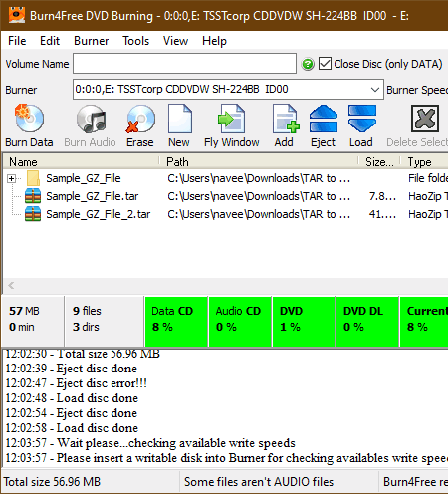
Task: Click status bar 'Total size 56.96 MB'
Action: pyautogui.click(x=52, y=482)
